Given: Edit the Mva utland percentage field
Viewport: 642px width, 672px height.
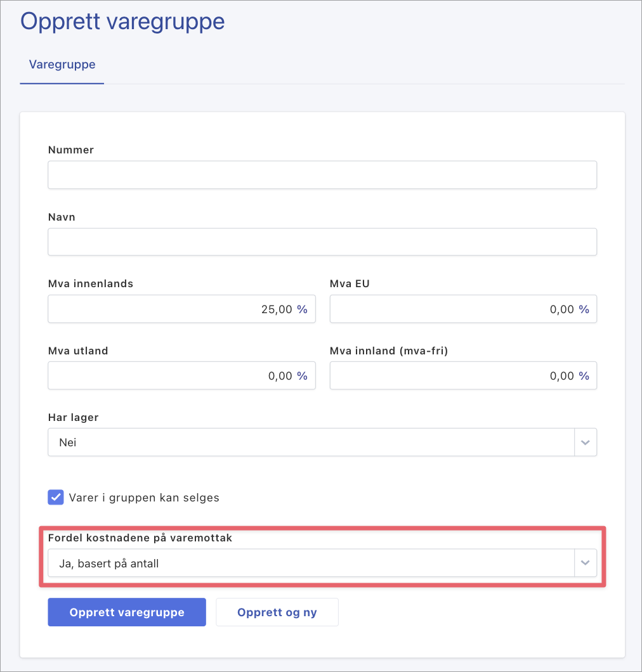Looking at the screenshot, I should [181, 376].
